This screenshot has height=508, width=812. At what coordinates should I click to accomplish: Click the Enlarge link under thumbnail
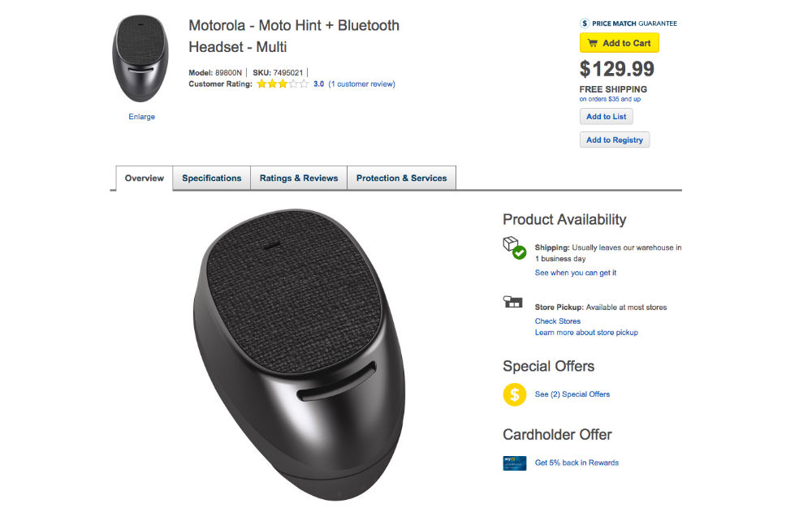(141, 117)
